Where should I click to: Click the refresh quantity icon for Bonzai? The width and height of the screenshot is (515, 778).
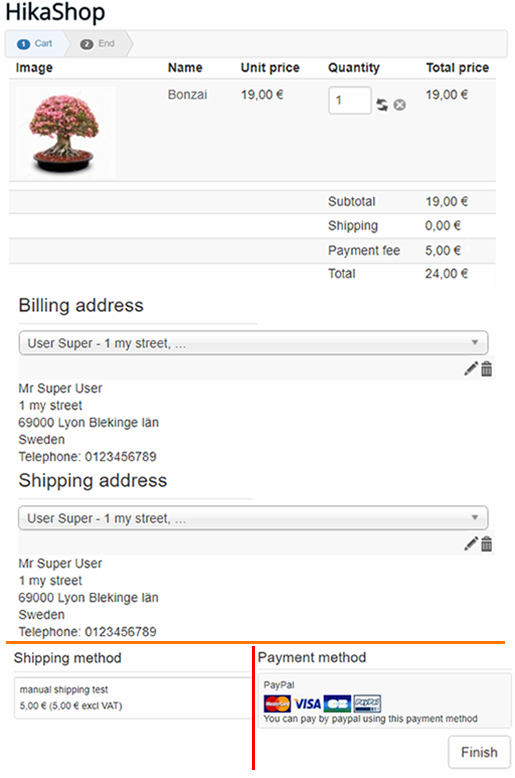pos(382,105)
